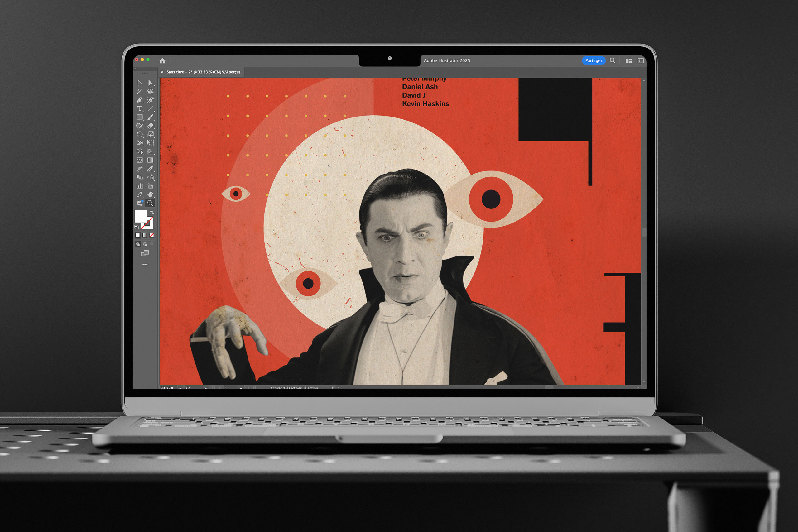798x532 pixels.
Task: Set paint mode to Color
Action: pyautogui.click(x=138, y=235)
